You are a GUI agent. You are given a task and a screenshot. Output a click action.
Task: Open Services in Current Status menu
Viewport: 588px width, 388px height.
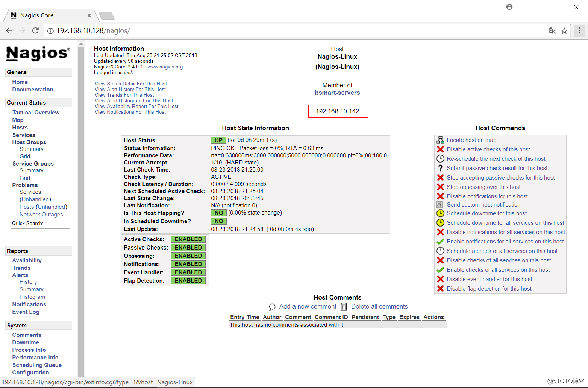[24, 135]
